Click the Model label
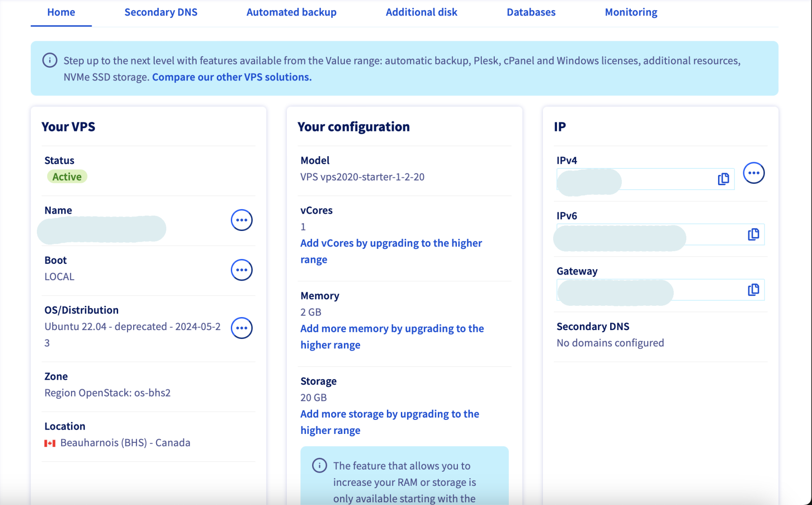Screen dimensions: 812x505 pos(315,160)
